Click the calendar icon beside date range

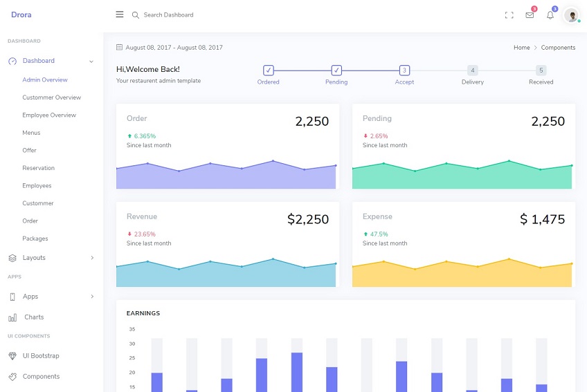(120, 47)
